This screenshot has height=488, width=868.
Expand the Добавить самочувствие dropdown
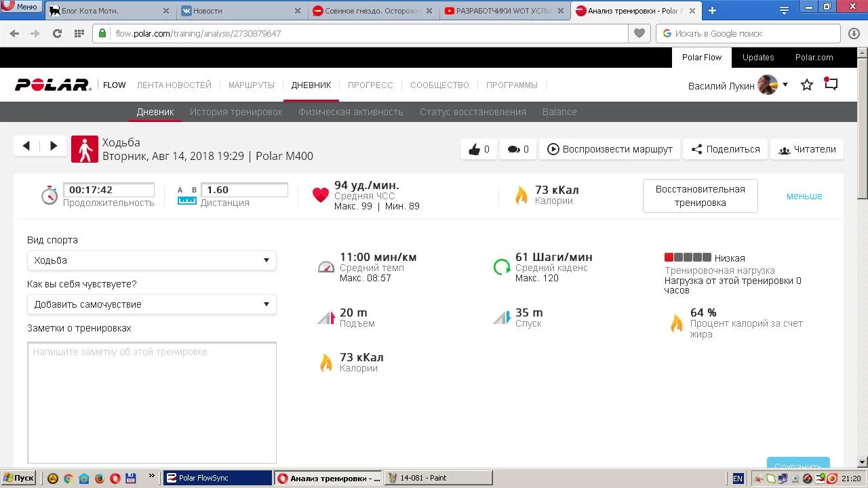point(151,304)
